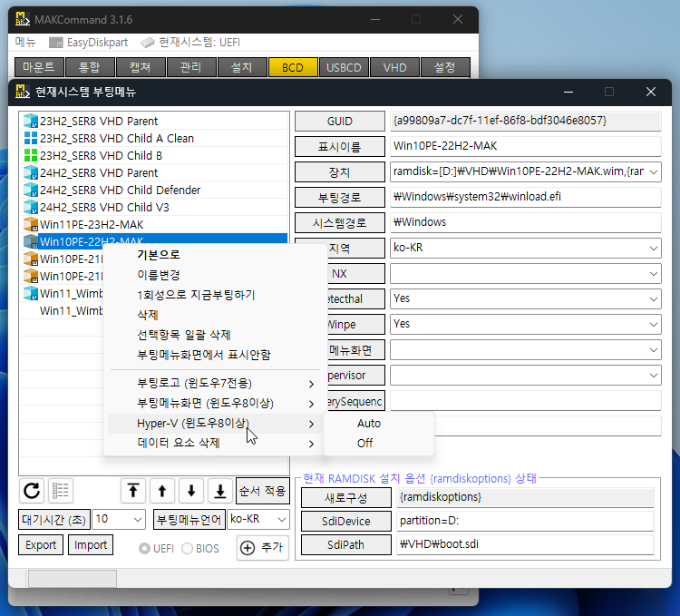Click the 새로구성 button

coord(346,497)
